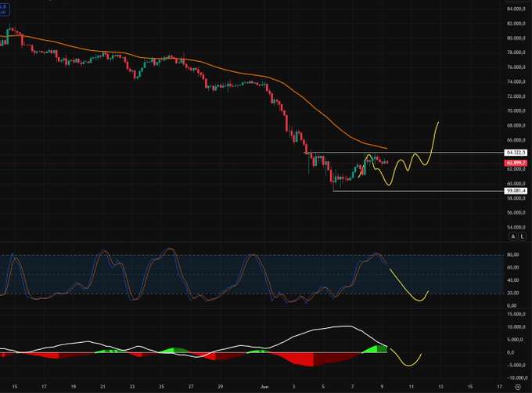Click the 80.000,0 price axis label
This screenshot has height=393, width=532.
pyautogui.click(x=516, y=38)
